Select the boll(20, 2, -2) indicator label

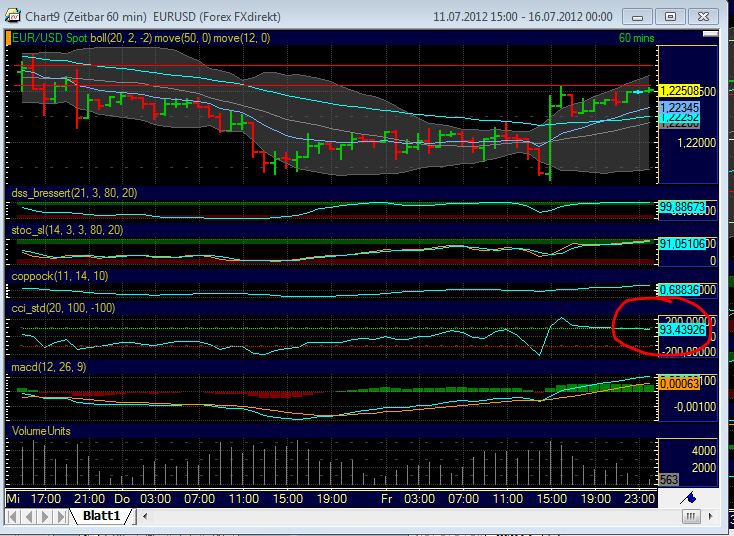pos(121,38)
